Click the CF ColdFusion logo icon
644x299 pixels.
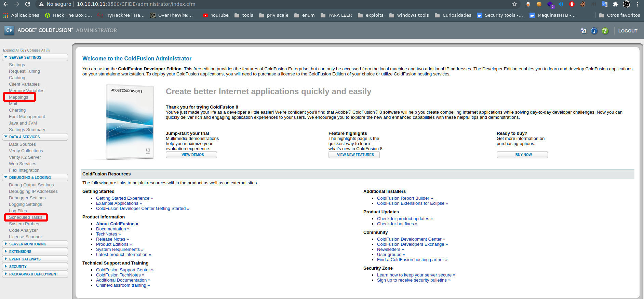9,30
